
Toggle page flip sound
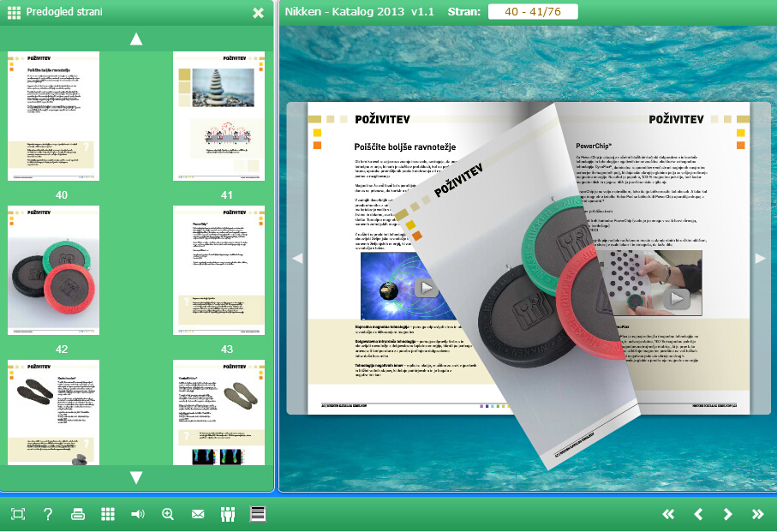pos(138,514)
